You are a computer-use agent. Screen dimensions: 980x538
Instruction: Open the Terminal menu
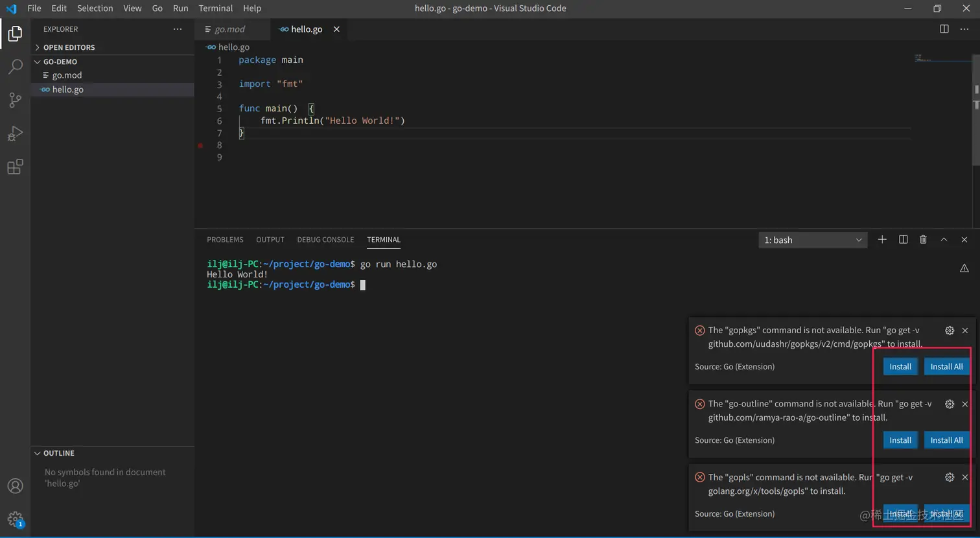tap(216, 8)
